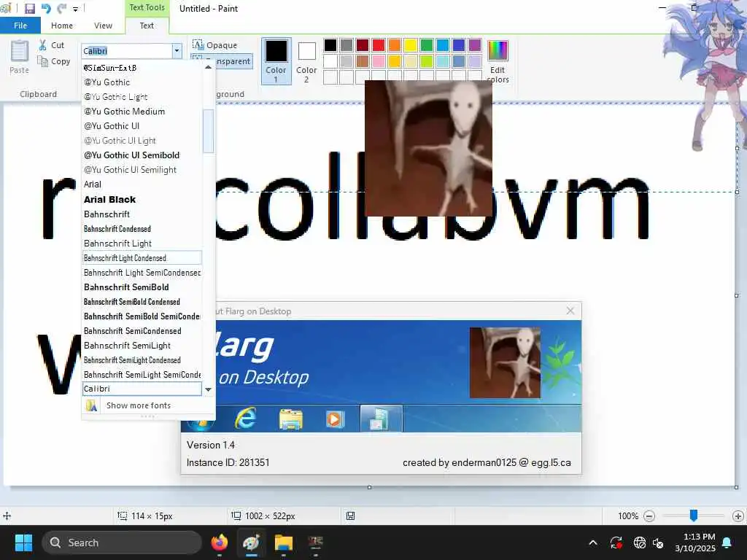Choose Bahnschrift SemiBold font
This screenshot has height=560, width=747.
coord(142,287)
